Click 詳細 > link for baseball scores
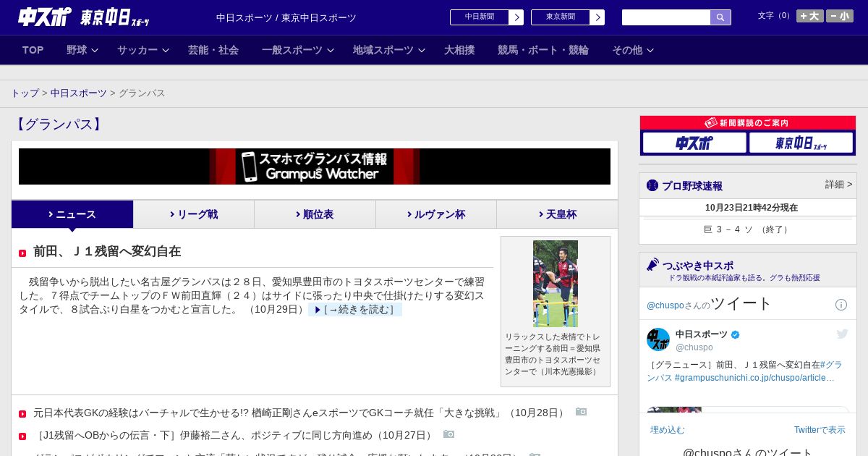This screenshot has width=868, height=456. pos(838,185)
